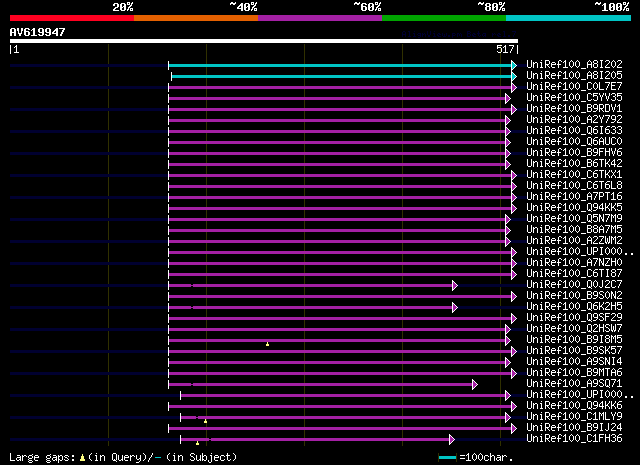This screenshot has height=465, width=640.
Task: Open UniRef100_B9IJ24 entry
Action: (x=574, y=428)
